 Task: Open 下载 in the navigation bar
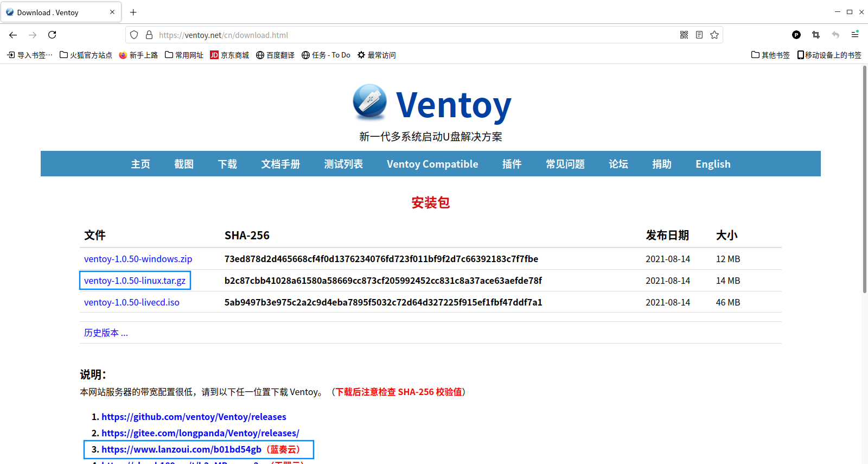click(x=227, y=164)
